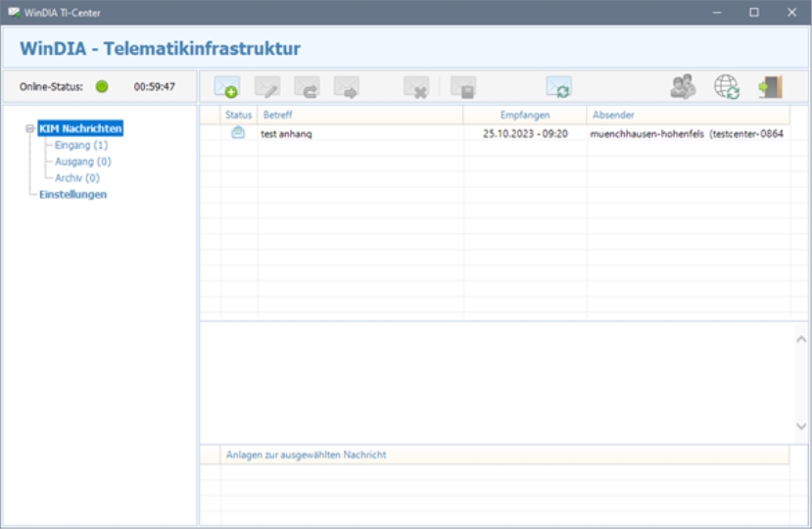Image resolution: width=812 pixels, height=529 pixels.
Task: Click the edit message pencil icon
Action: pos(267,87)
